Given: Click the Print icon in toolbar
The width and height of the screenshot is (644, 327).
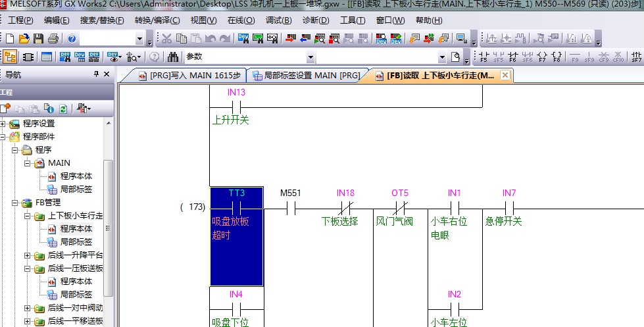Looking at the screenshot, I should click(x=53, y=39).
